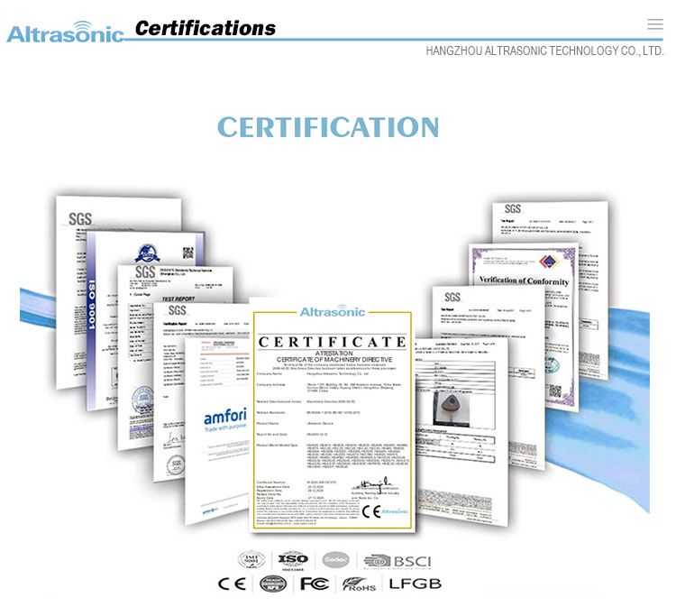Click the signature on the central certificate

[x=376, y=483]
